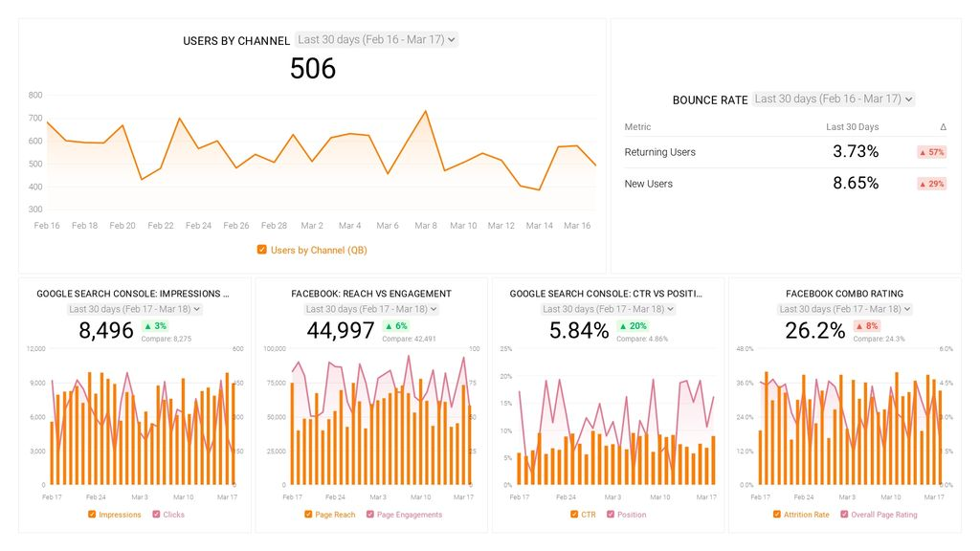Click the 3% increase badge for impressions
Image resolution: width=980 pixels, height=551 pixels.
[x=155, y=325]
